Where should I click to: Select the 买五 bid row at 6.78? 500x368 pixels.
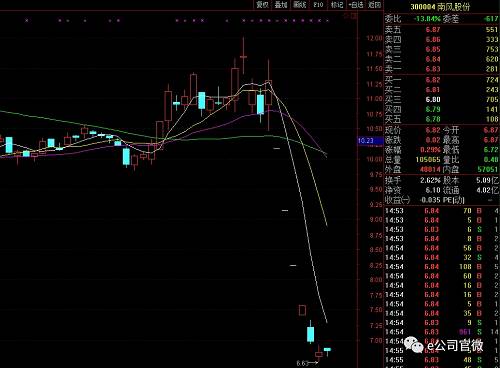tap(442, 119)
